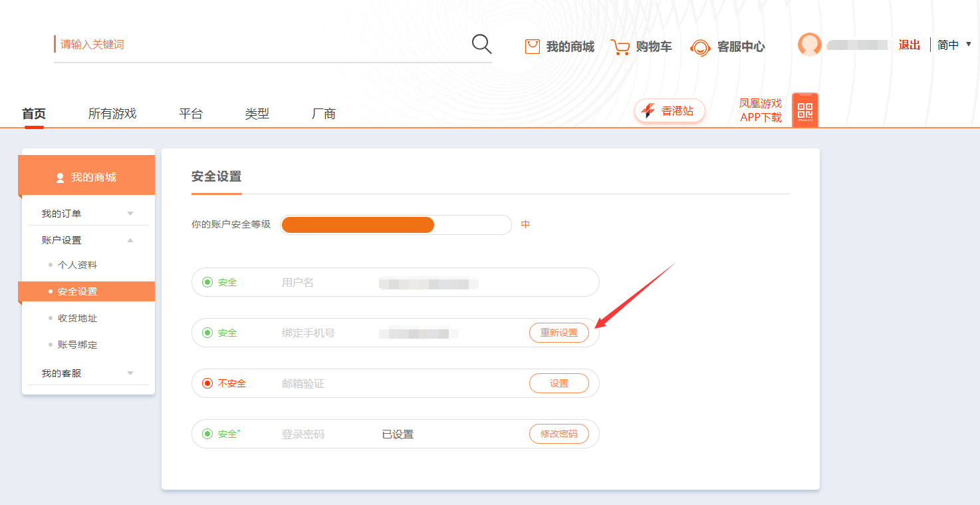The height and width of the screenshot is (505, 980).
Task: Open 客服中心 via the headset icon
Action: tap(700, 47)
